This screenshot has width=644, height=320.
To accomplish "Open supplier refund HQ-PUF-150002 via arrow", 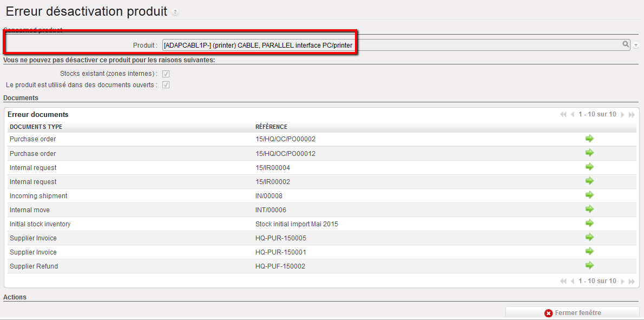I will point(589,266).
